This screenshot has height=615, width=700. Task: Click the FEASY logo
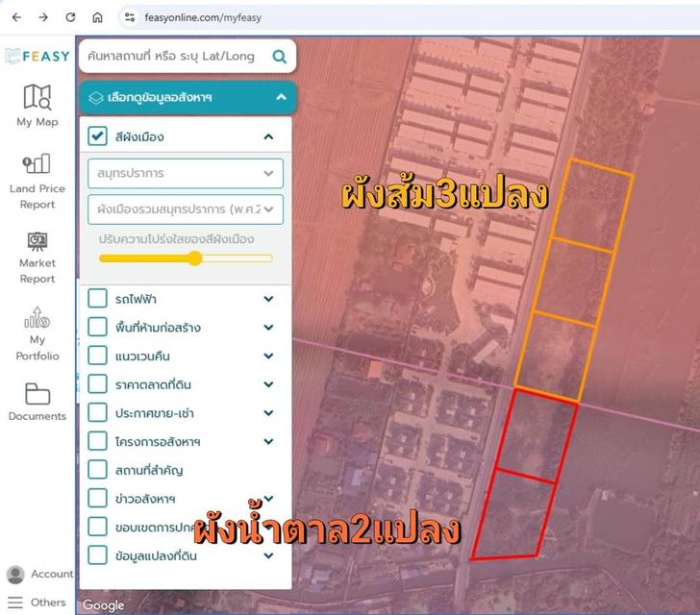tap(37, 57)
